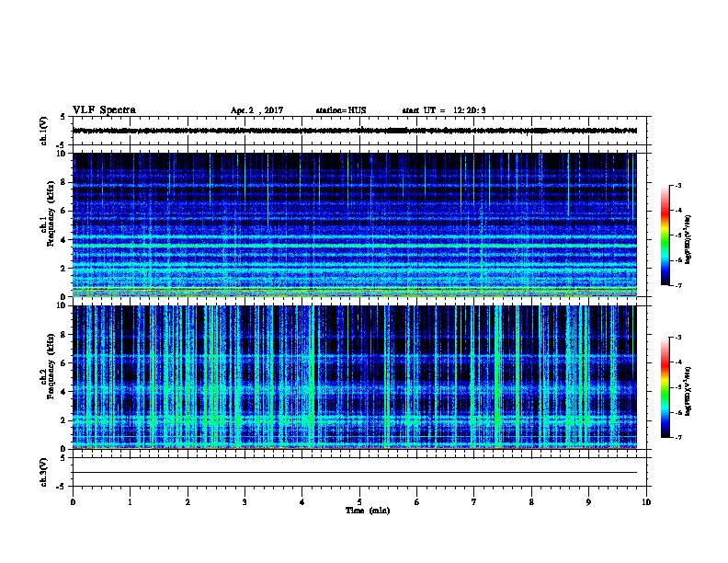Click the ch.2 spectrogram panel
Viewport: 728px width, 563px height.
click(355, 377)
